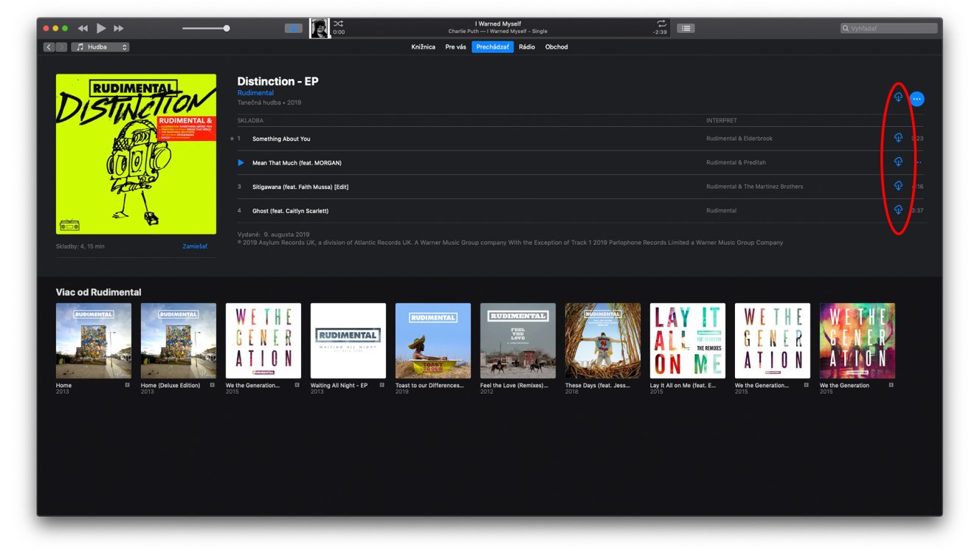The image size is (980, 551).
Task: Download the track Sitigawana
Action: click(898, 186)
